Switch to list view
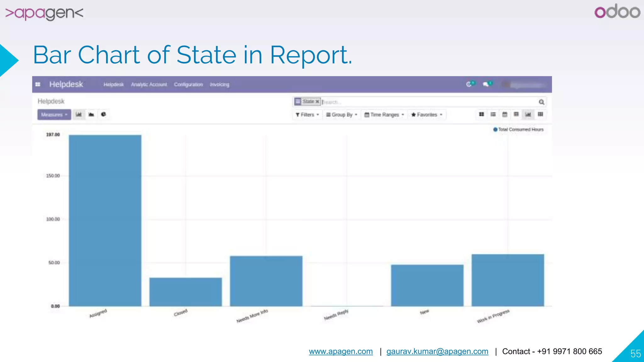The height and width of the screenshot is (362, 644). (493, 114)
